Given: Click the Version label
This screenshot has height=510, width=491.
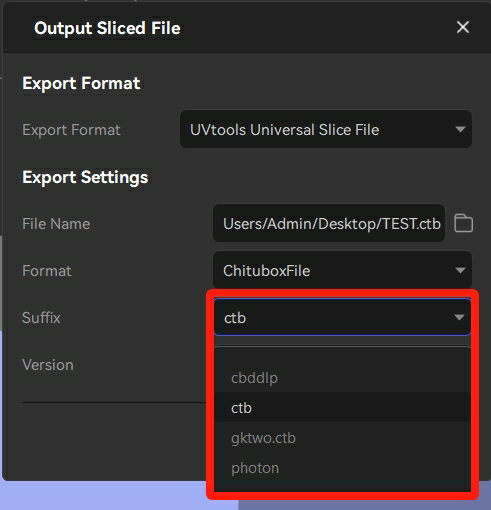Looking at the screenshot, I should click(x=48, y=365).
